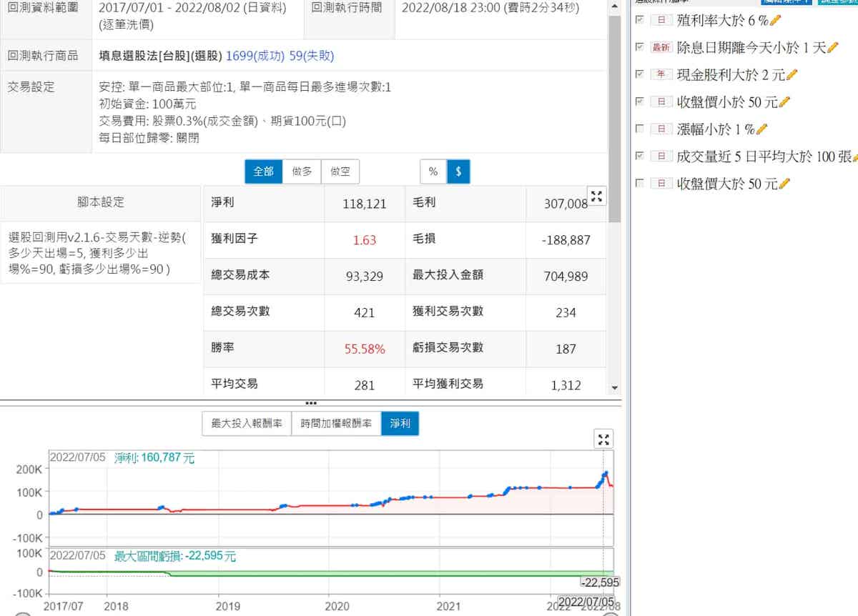Enable the 漲幅小於 1% checkbox
858x616 pixels.
(640, 129)
